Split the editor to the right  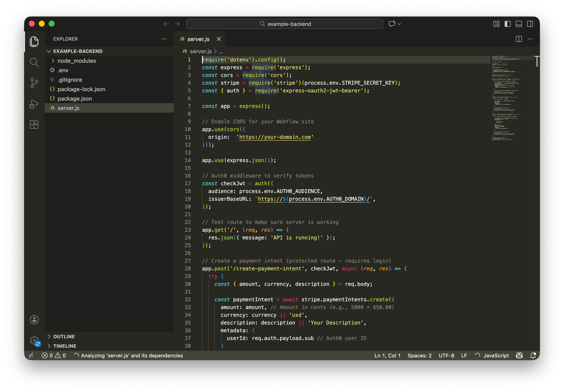coord(519,39)
